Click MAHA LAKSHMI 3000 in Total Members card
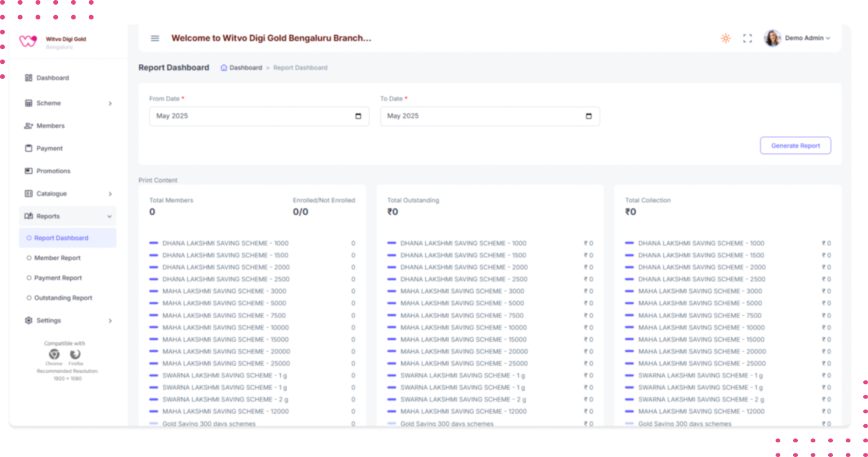This screenshot has height=457, width=868. coord(224,291)
